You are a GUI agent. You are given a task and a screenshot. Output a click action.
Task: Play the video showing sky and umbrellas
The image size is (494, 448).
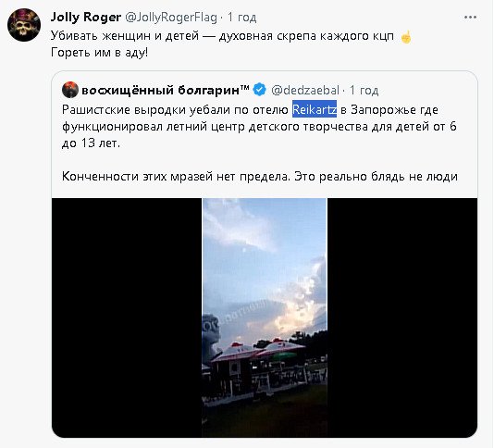tap(265, 317)
